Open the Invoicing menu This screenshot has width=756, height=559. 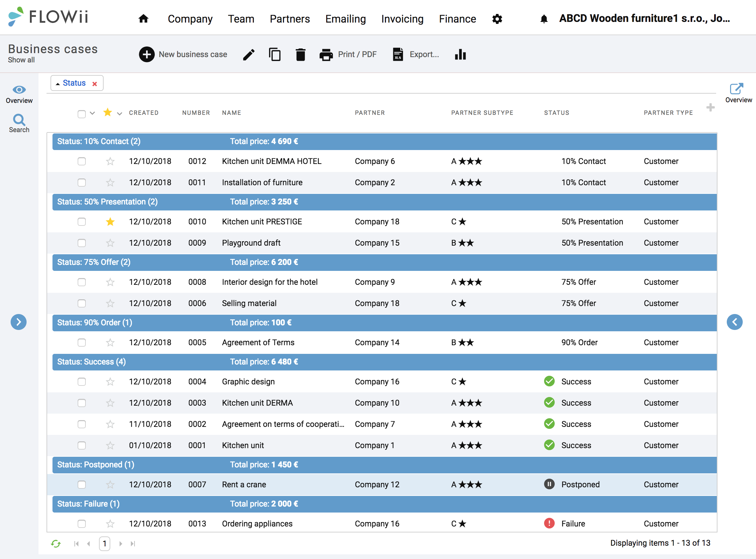click(402, 19)
